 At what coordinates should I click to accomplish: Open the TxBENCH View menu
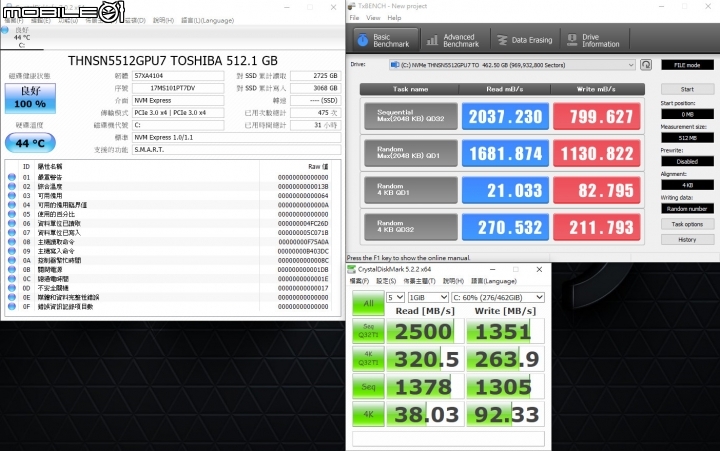373,18
